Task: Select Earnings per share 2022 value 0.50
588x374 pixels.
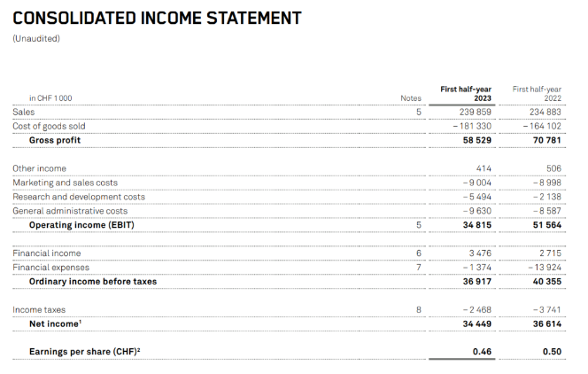Action: click(x=551, y=352)
